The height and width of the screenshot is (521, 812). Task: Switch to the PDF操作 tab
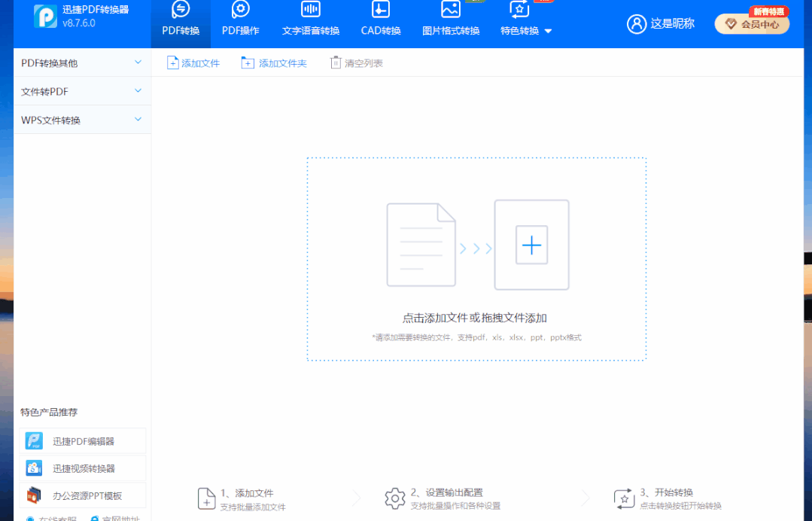[x=240, y=19]
